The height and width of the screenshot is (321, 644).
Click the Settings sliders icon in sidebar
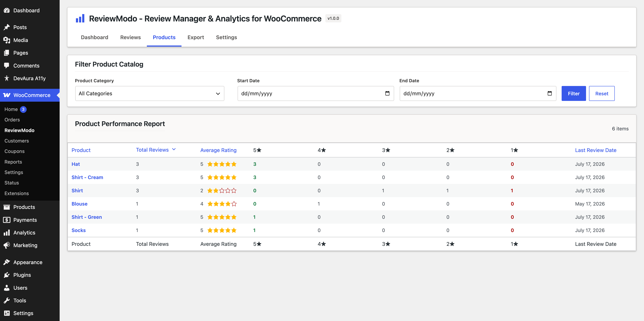point(7,313)
